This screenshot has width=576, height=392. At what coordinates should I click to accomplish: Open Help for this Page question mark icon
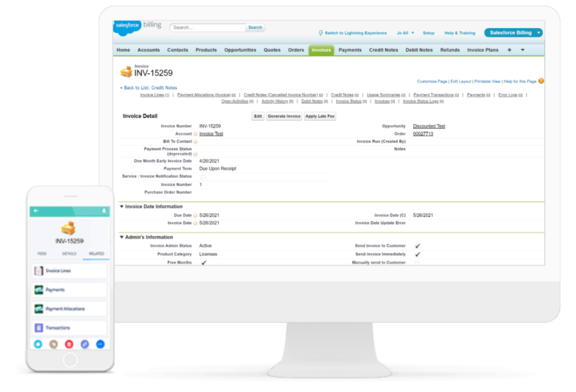tap(541, 81)
